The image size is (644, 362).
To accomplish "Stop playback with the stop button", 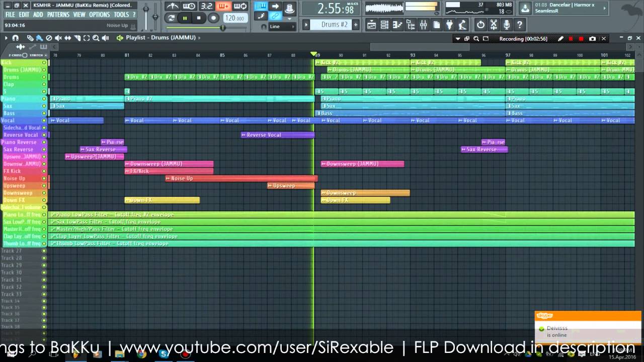I will tap(199, 18).
